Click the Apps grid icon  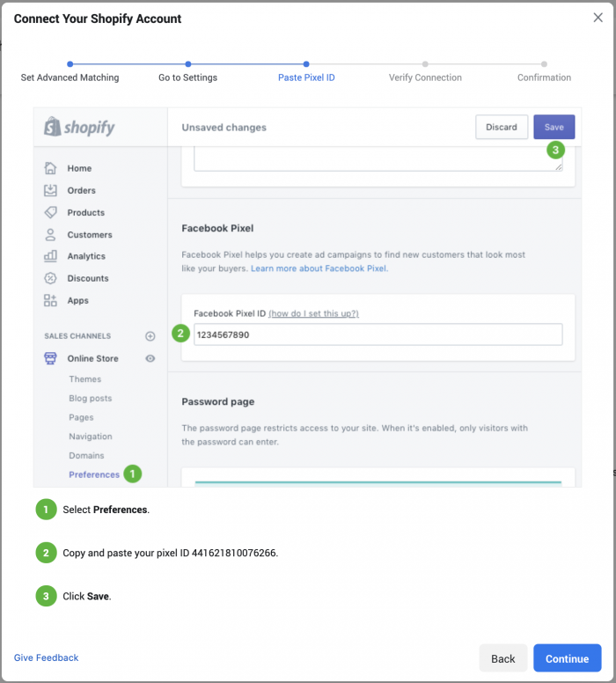pos(50,300)
